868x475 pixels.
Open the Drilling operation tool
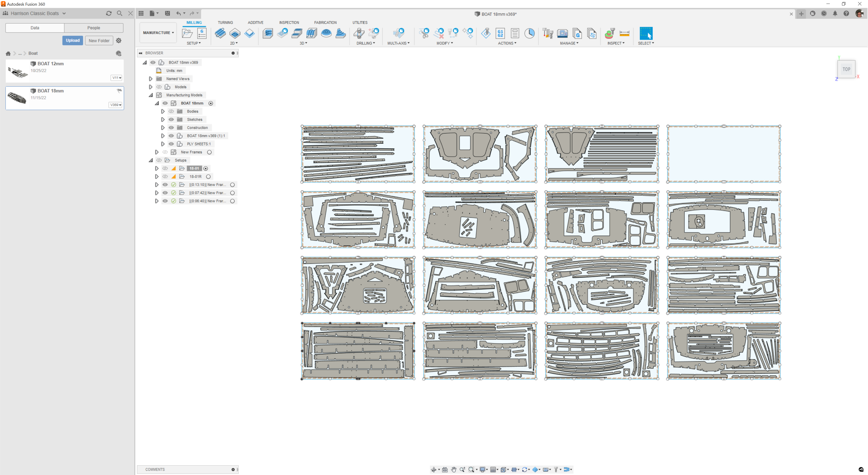359,34
